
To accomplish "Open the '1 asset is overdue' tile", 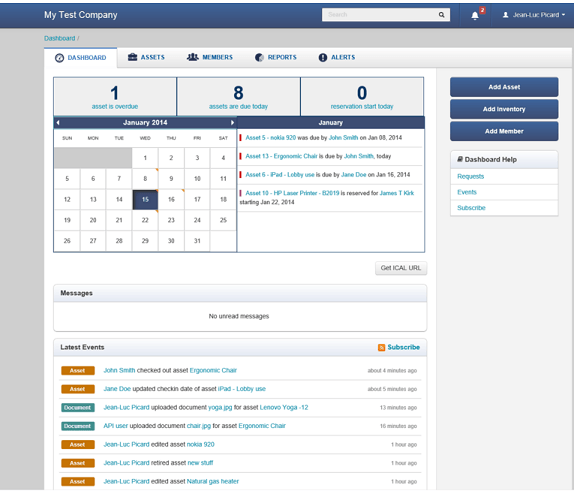I will coord(115,97).
